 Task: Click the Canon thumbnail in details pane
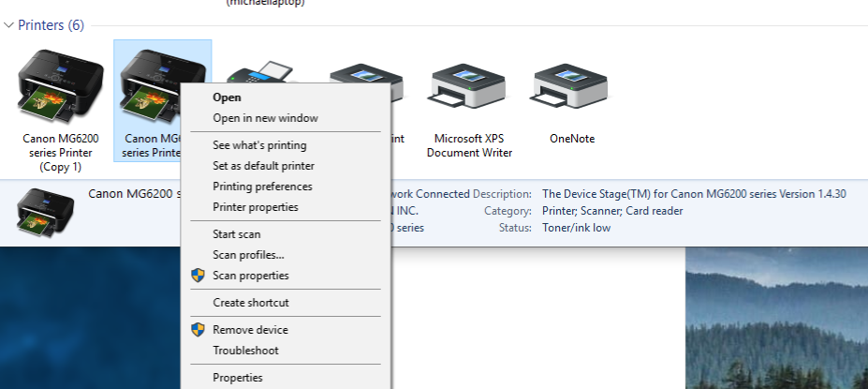point(45,213)
